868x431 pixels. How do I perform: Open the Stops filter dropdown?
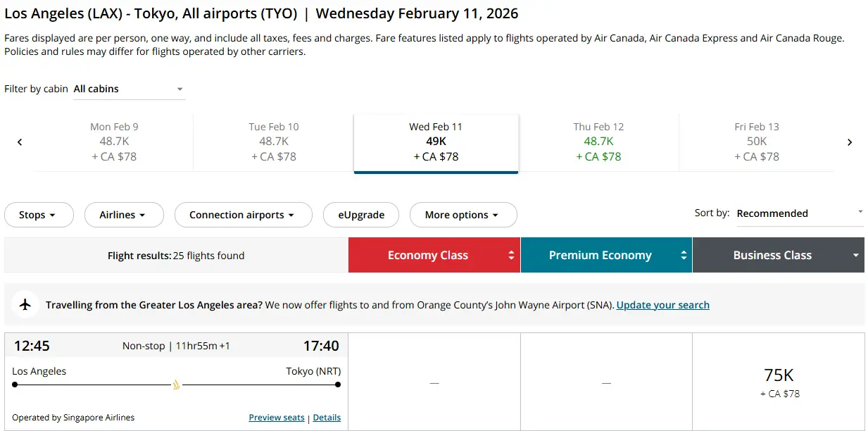[x=39, y=215]
